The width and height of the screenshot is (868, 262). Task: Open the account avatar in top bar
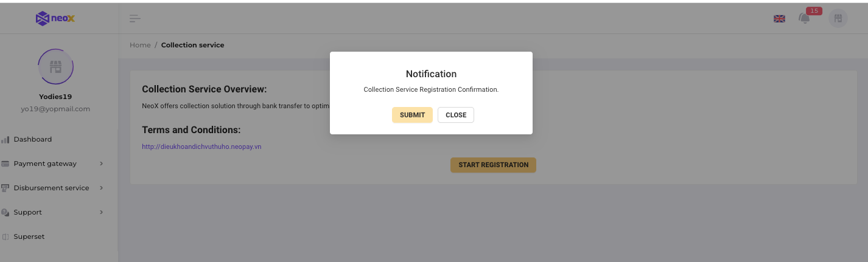[838, 19]
